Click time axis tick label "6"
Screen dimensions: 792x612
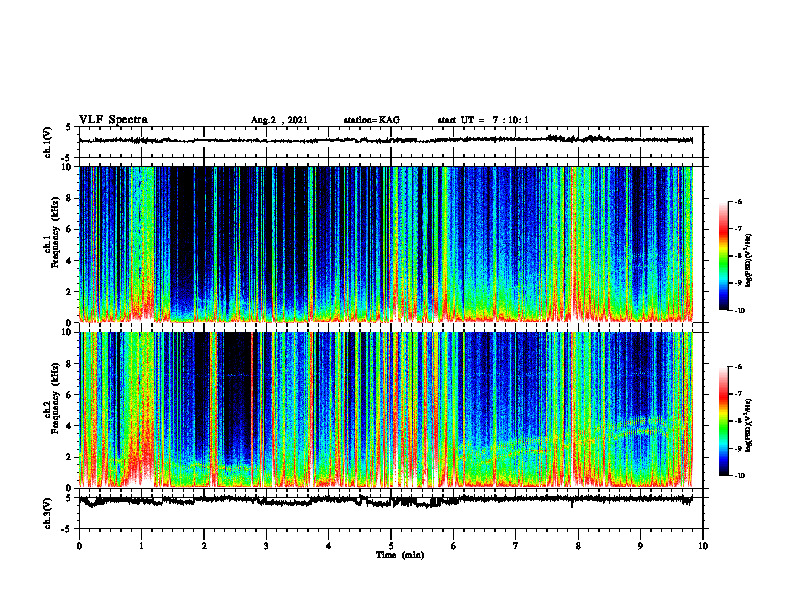[x=454, y=546]
